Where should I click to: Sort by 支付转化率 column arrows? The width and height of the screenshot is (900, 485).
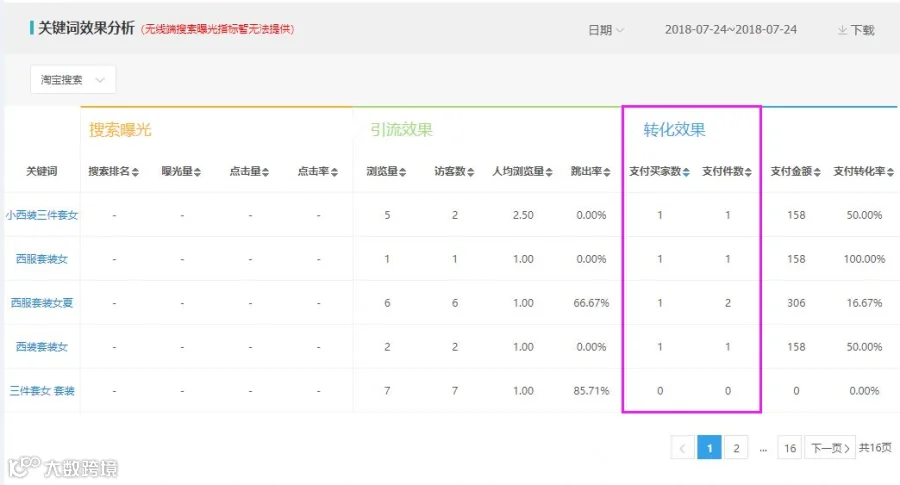[x=890, y=172]
